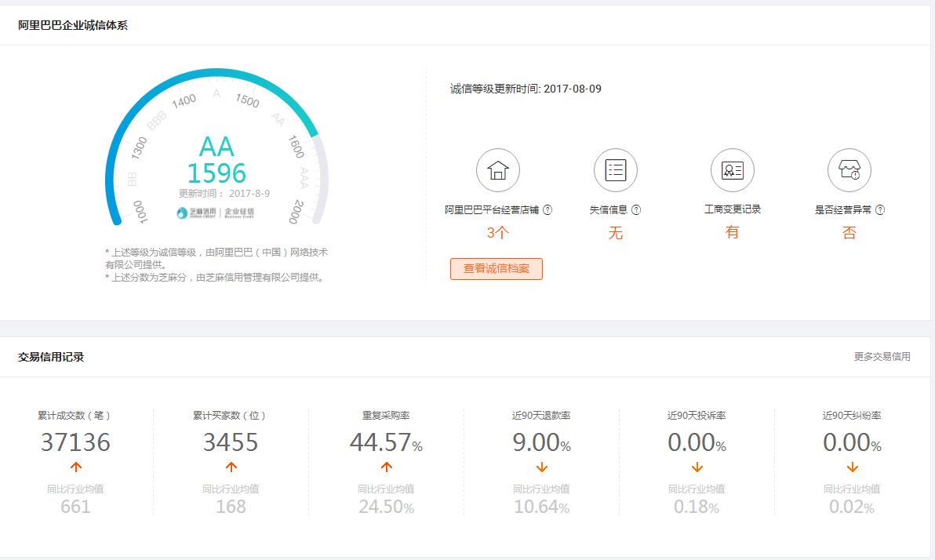Click the AA 1596 credit score gauge
Screen dimensions: 935x560
point(216,160)
